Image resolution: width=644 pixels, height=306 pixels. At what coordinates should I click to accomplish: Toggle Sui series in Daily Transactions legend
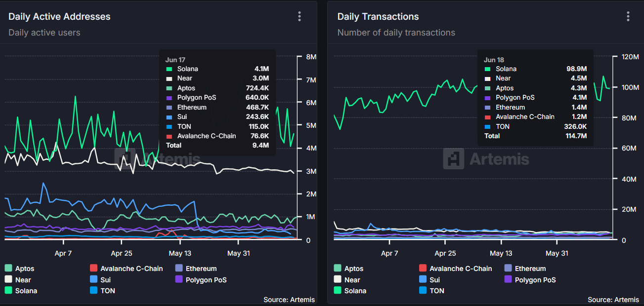(x=429, y=279)
